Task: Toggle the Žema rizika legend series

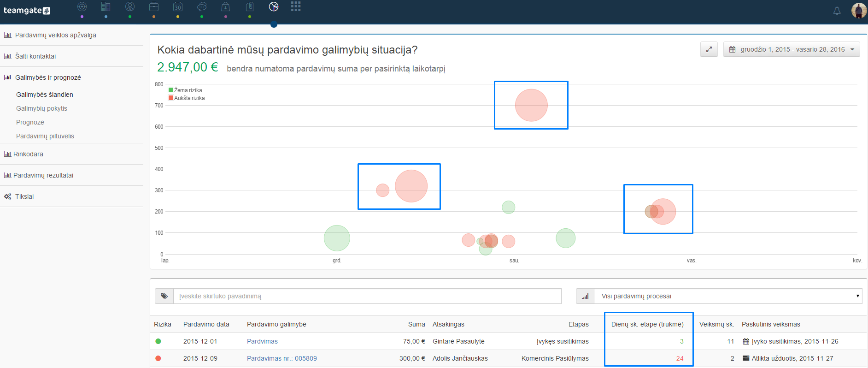Action: click(x=185, y=90)
